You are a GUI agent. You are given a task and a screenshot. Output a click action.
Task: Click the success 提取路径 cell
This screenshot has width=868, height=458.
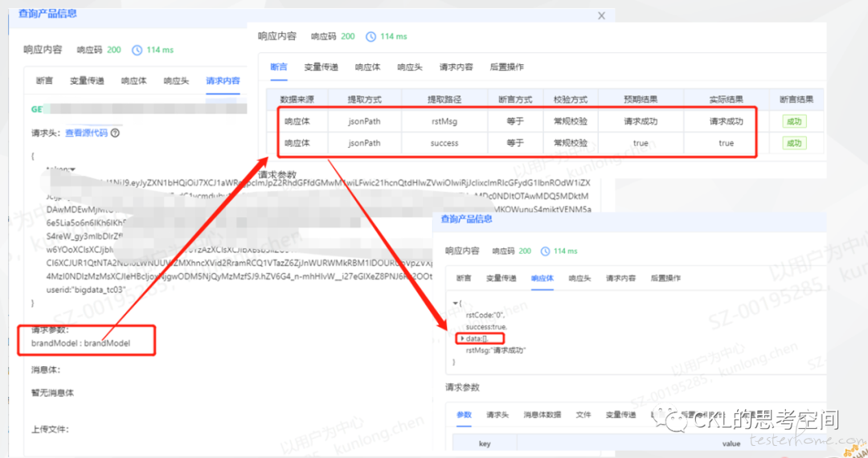tap(444, 143)
